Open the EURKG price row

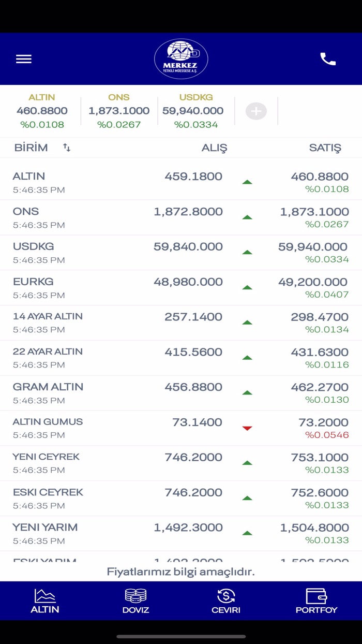pos(181,288)
